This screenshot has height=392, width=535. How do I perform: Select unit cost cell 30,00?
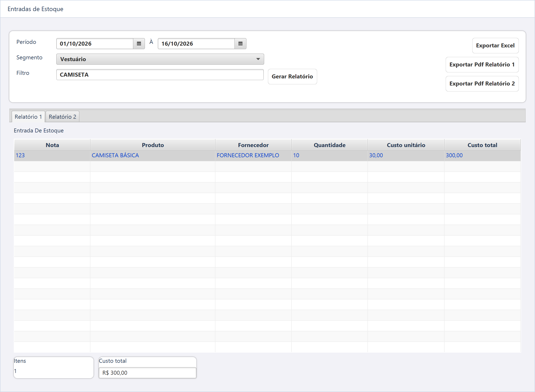(406, 155)
